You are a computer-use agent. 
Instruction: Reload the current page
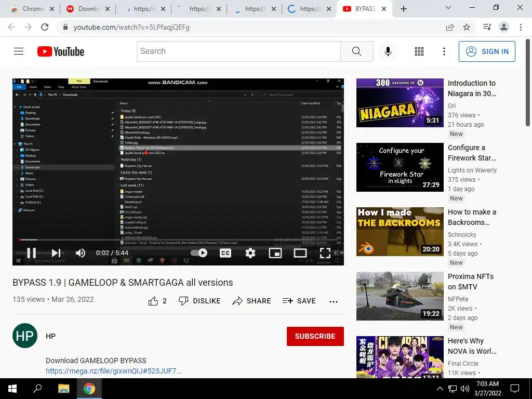[x=45, y=27]
